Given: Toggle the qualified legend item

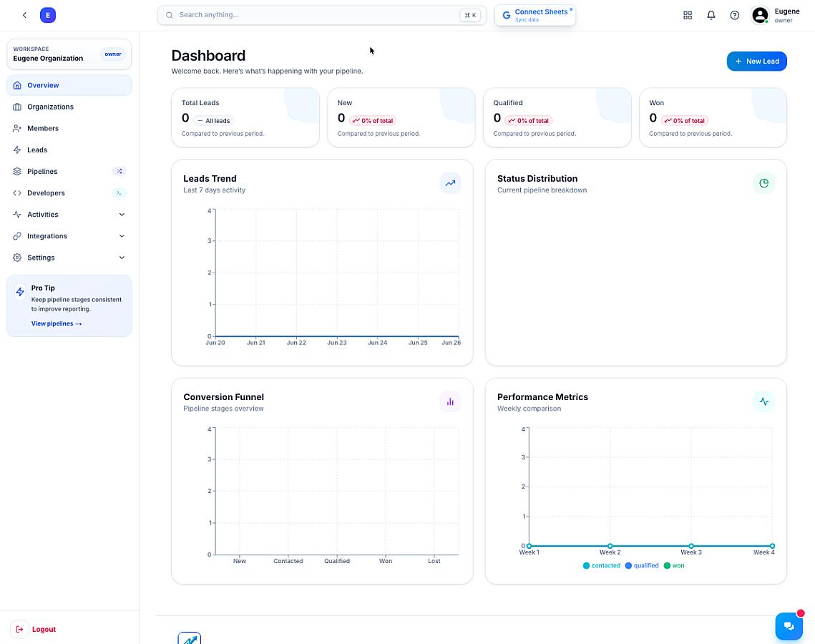Looking at the screenshot, I should coord(641,565).
